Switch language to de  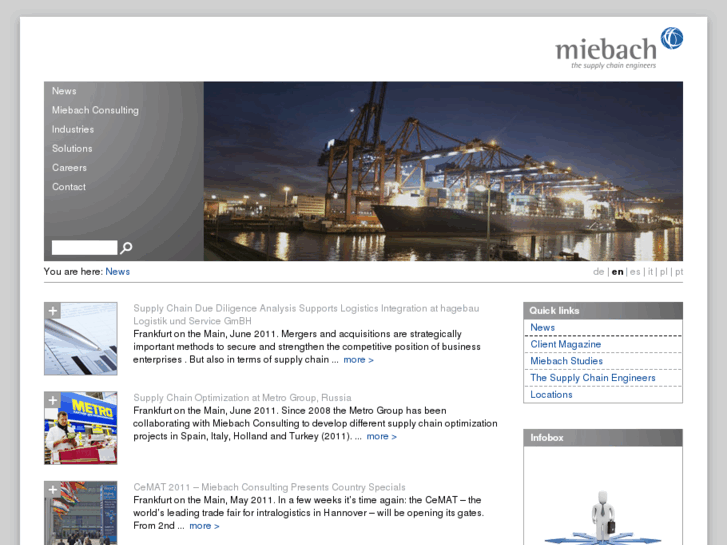click(x=598, y=272)
